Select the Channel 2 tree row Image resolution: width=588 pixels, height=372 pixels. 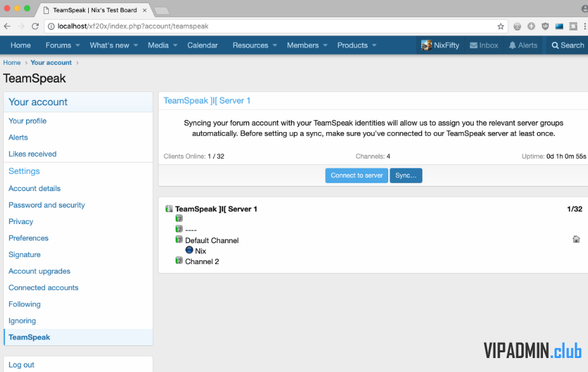coord(202,262)
